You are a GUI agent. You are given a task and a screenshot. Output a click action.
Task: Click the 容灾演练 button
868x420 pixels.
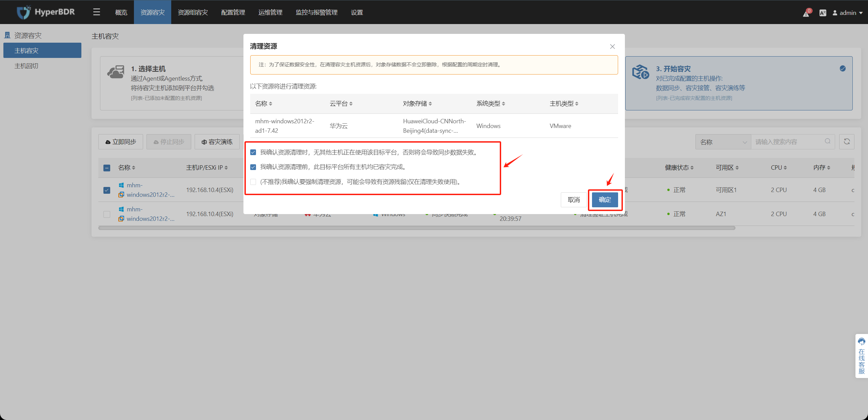tap(217, 142)
